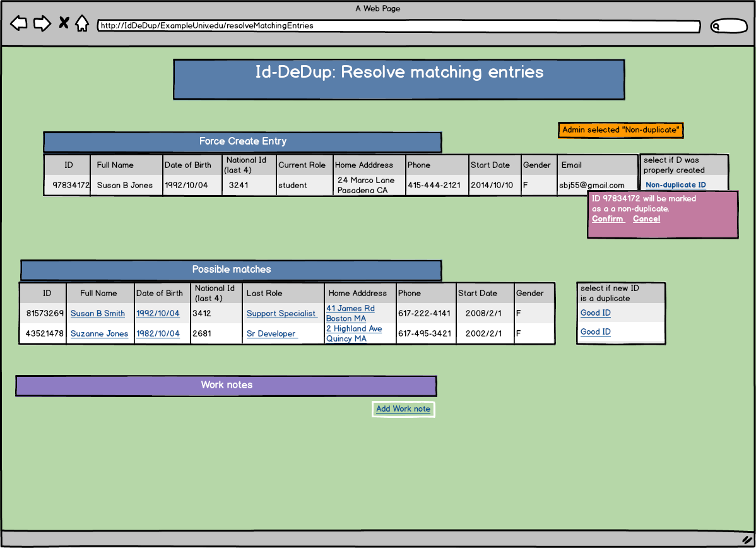Click the orange Admin selected Non-duplicate banner
The image size is (756, 548).
620,130
